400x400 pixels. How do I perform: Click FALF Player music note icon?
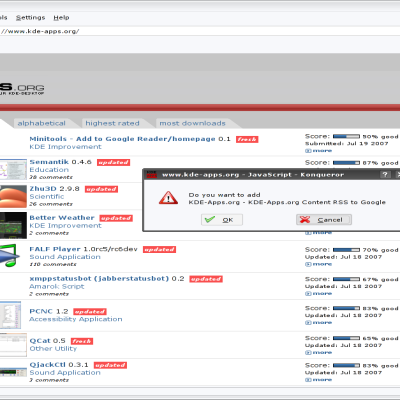(x=9, y=255)
